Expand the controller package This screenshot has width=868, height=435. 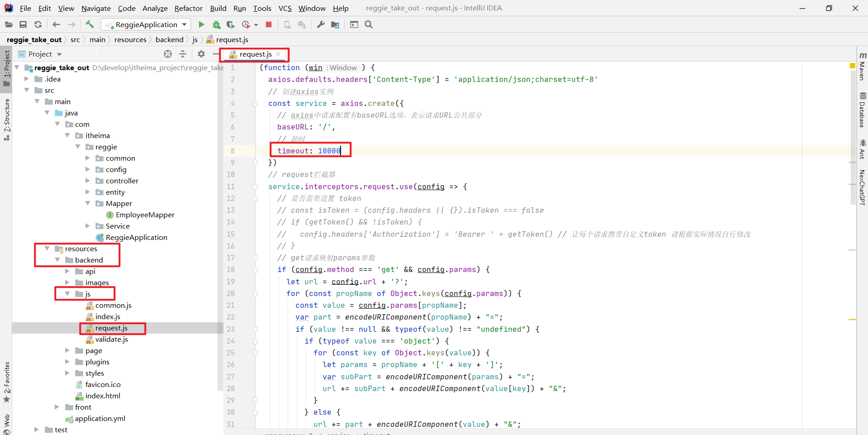point(88,181)
